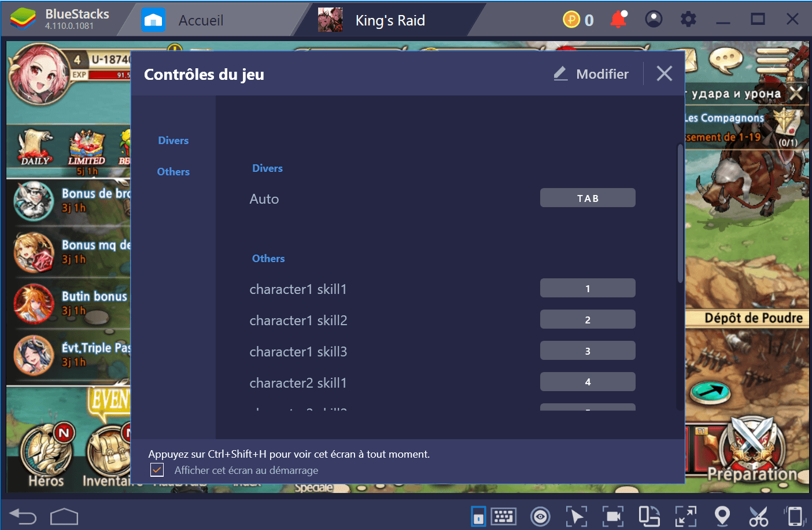This screenshot has height=530, width=812.
Task: Open the Bonus de bro event entry
Action: (69, 201)
